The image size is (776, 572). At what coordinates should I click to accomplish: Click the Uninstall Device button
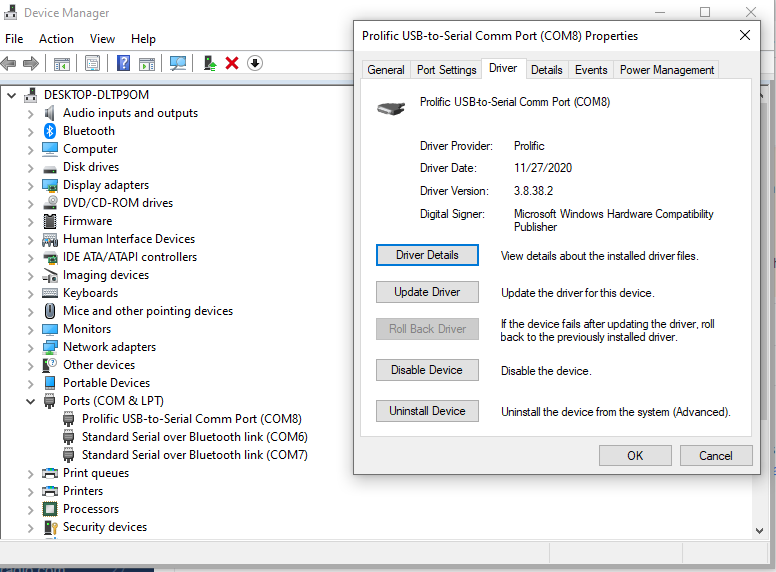[x=427, y=411]
